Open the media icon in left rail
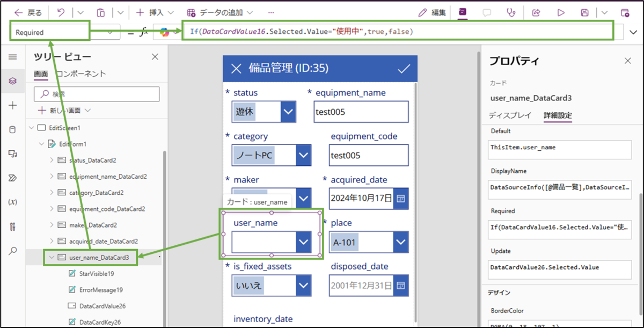The width and height of the screenshot is (644, 328). (13, 154)
